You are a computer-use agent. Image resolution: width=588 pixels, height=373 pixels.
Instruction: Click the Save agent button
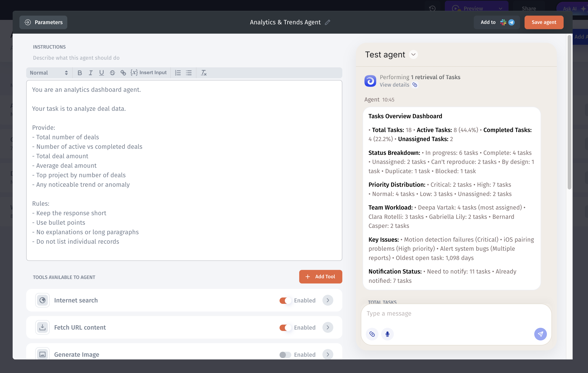(544, 22)
